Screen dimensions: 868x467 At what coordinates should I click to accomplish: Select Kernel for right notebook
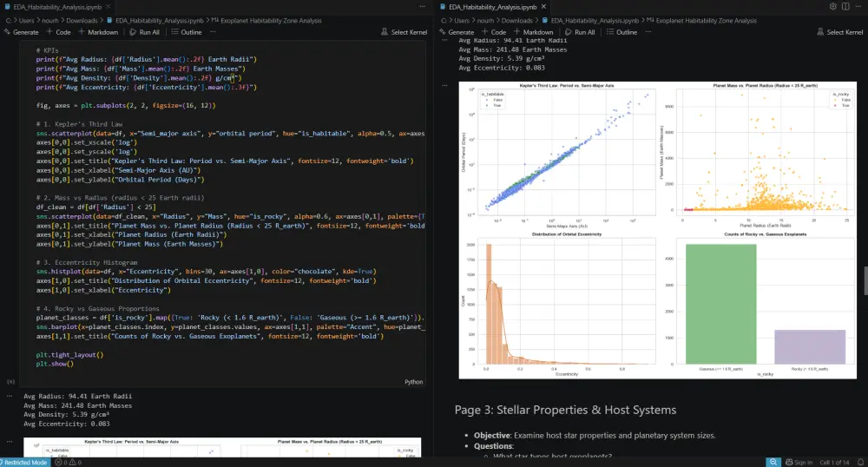pyautogui.click(x=839, y=32)
